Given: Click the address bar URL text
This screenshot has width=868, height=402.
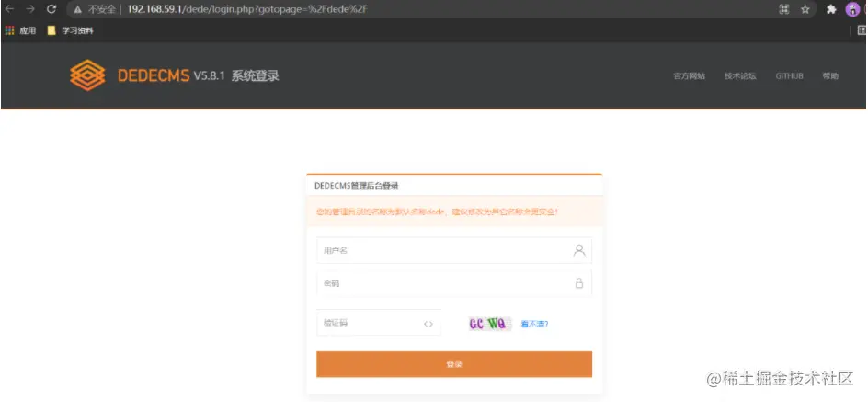Looking at the screenshot, I should [247, 9].
